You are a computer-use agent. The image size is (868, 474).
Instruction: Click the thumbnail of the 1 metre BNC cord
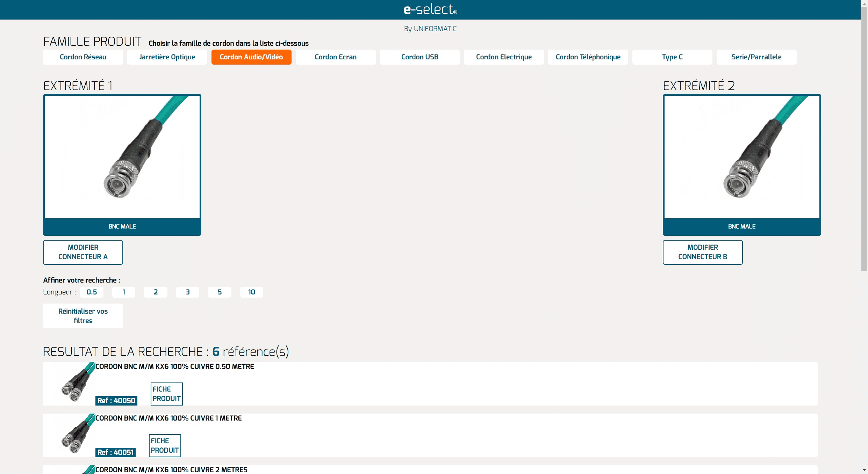click(x=76, y=435)
